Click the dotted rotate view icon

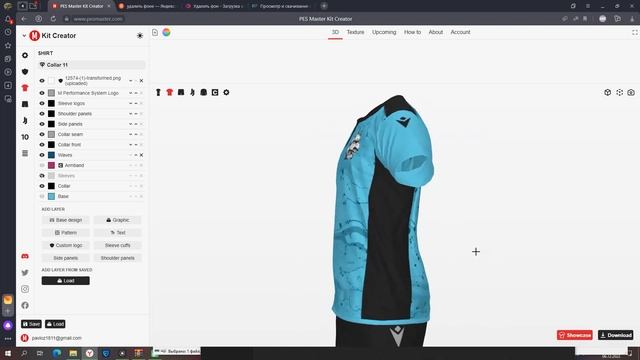click(x=620, y=93)
